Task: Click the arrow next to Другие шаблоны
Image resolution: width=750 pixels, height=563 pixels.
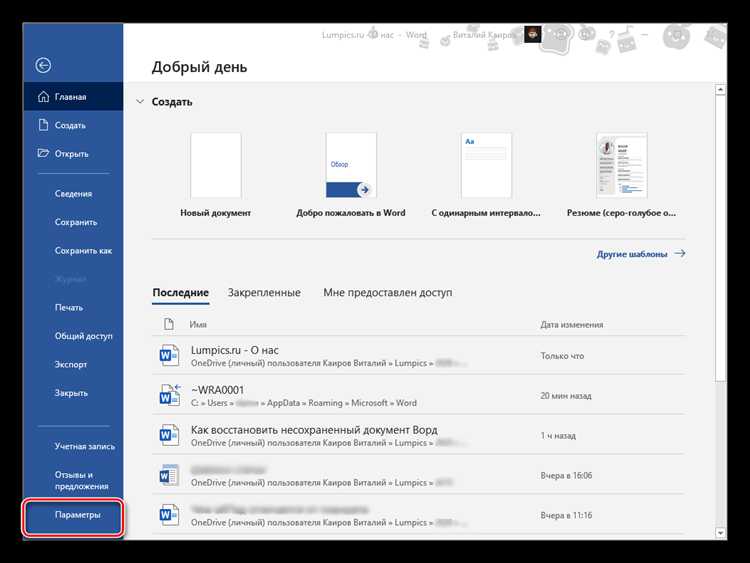Action: [x=680, y=253]
